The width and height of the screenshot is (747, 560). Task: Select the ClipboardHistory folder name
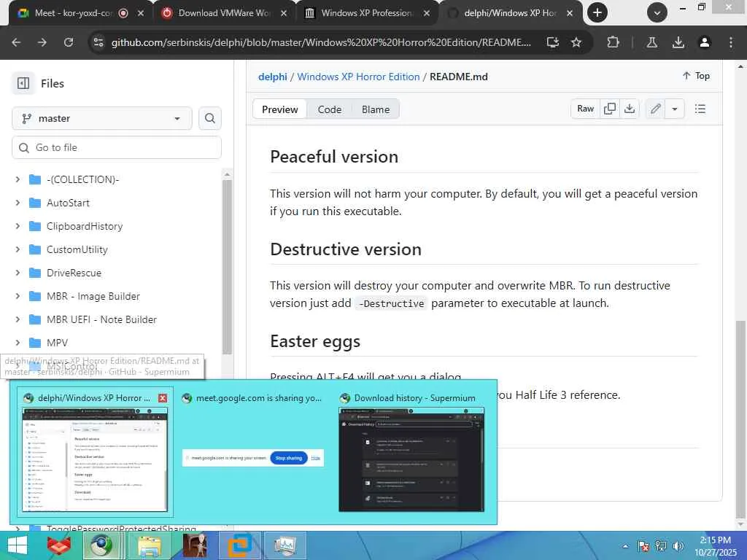coord(85,226)
